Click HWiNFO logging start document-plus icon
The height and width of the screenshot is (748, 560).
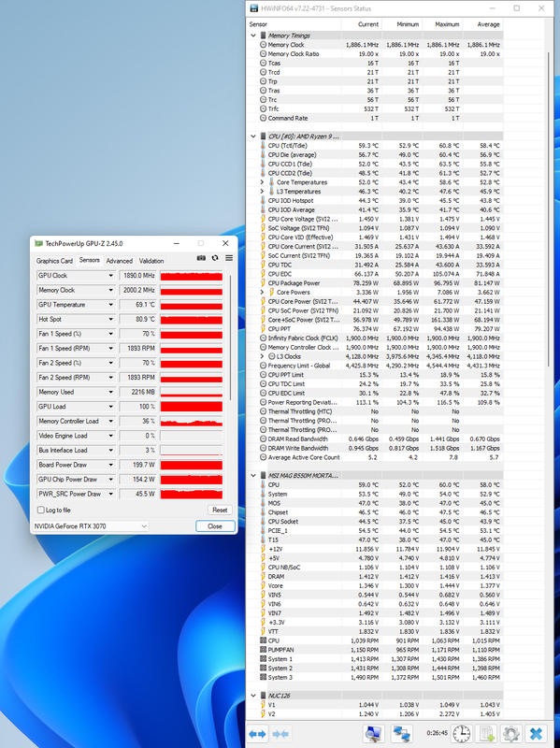pos(486,734)
